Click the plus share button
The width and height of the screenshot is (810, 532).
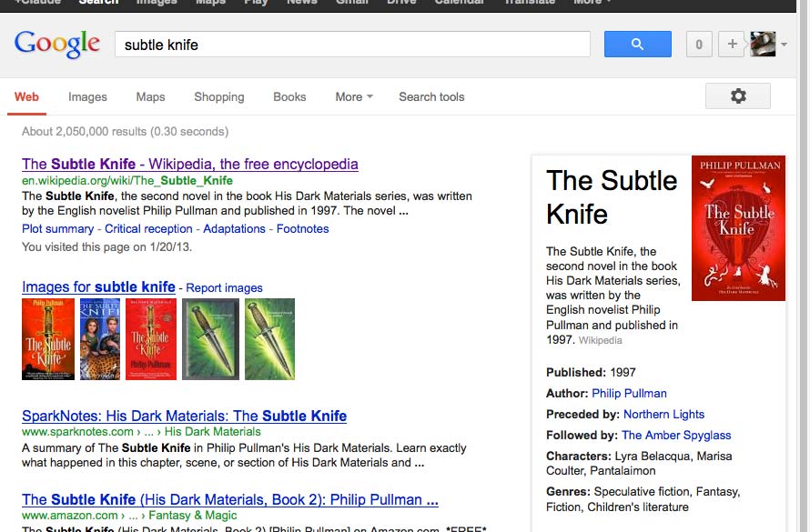click(732, 44)
